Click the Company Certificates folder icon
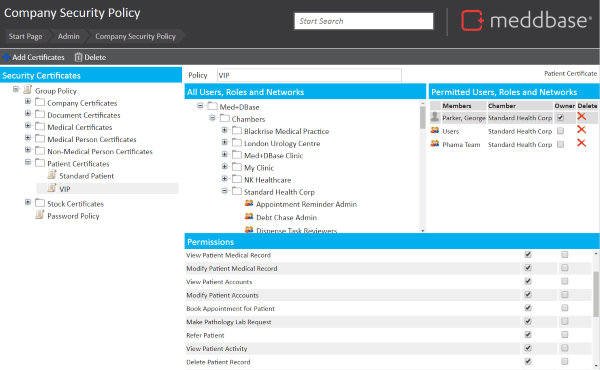This screenshot has width=600, height=370. click(x=40, y=102)
